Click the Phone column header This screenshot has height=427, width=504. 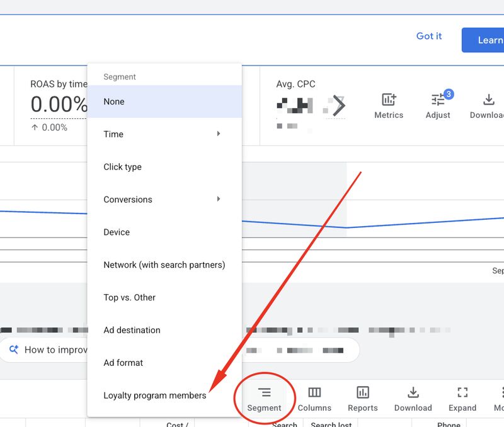point(449,424)
